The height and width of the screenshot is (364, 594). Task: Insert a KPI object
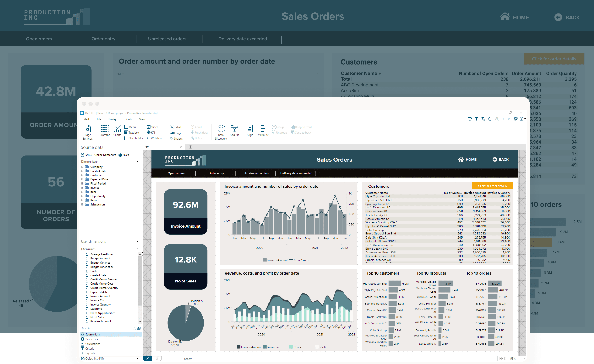(x=152, y=132)
